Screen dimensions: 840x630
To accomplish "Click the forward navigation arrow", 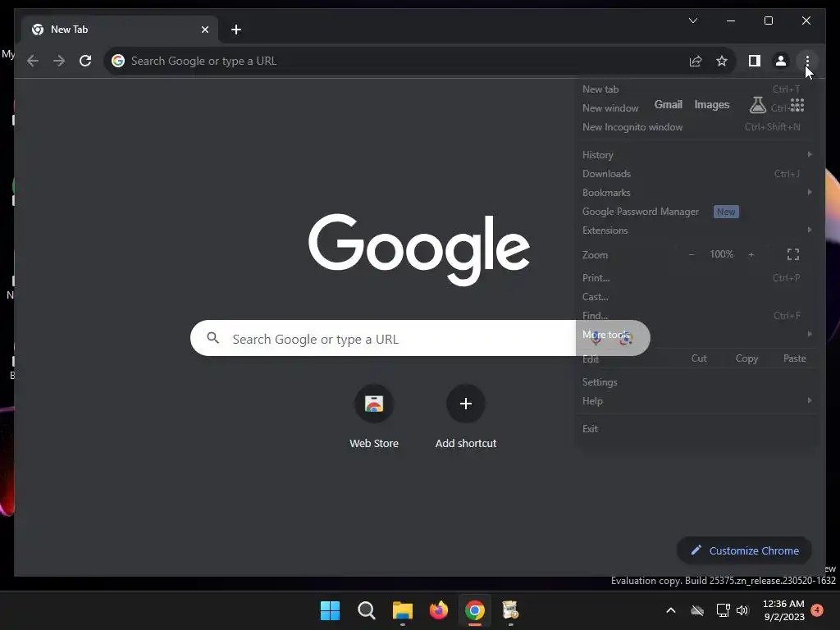I will coord(59,61).
